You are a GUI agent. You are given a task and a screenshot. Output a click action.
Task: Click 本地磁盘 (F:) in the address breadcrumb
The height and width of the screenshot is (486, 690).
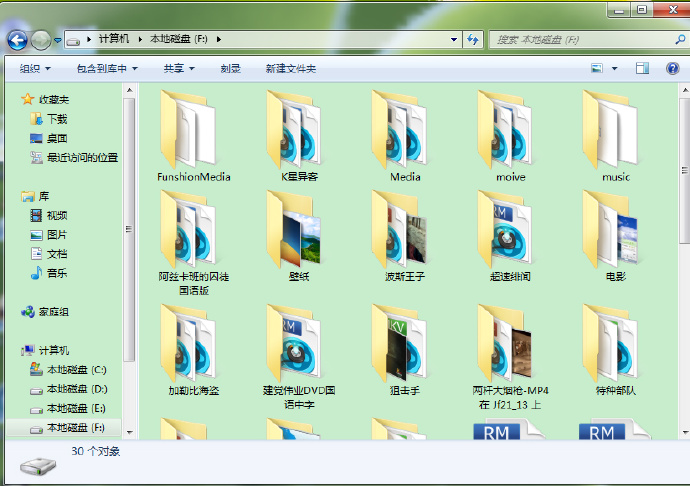pyautogui.click(x=179, y=39)
